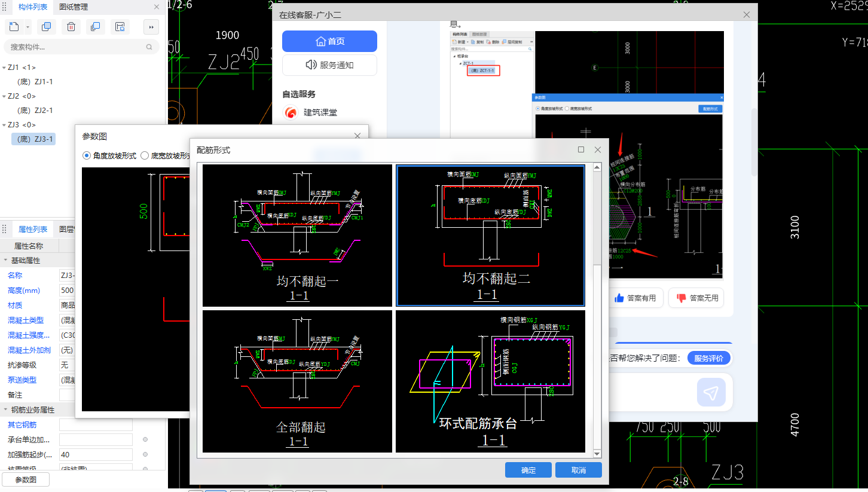868x492 pixels.
Task: Collapse the ZJ2 tree node
Action: [4, 96]
